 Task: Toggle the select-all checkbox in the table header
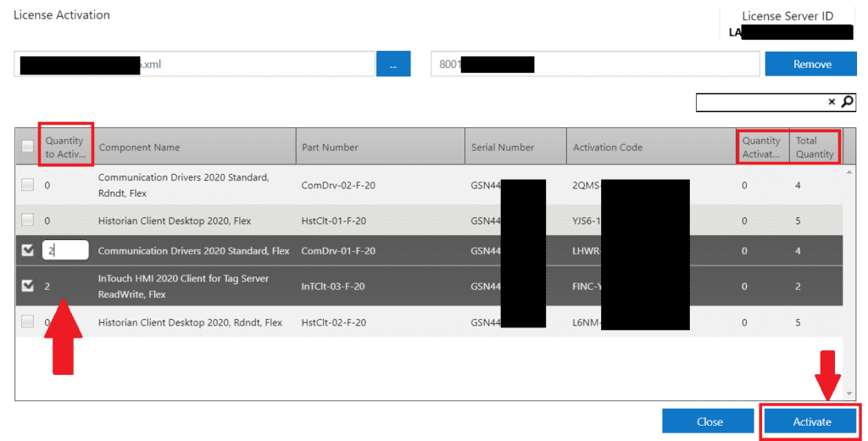27,146
